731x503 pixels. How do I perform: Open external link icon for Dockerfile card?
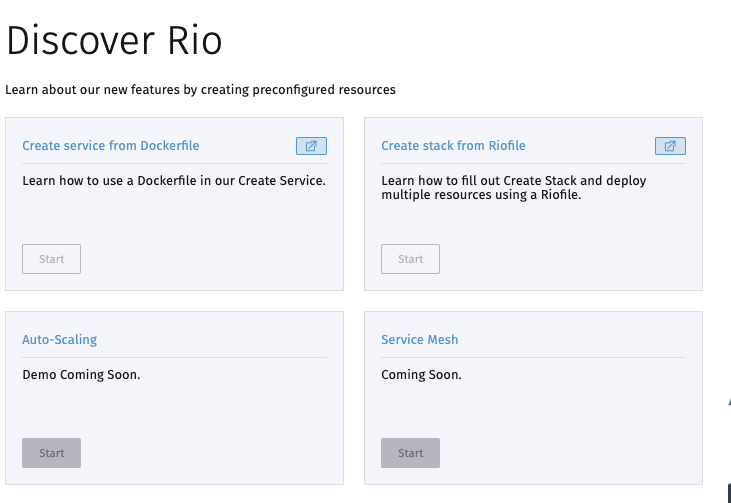pos(311,146)
